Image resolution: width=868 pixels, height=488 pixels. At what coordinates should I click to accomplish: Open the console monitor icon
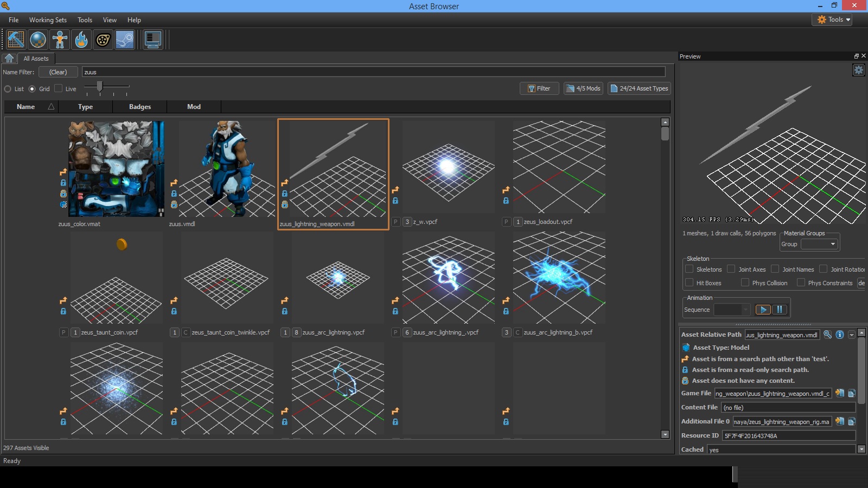pyautogui.click(x=153, y=40)
